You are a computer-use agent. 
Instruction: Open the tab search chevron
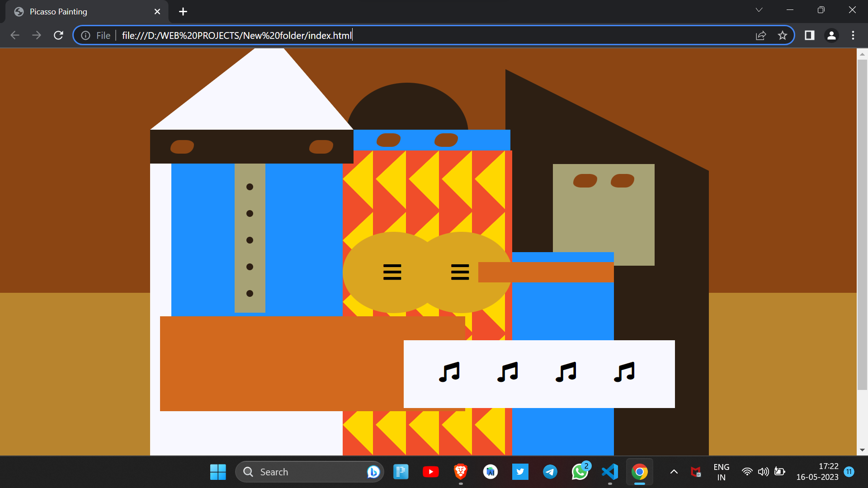(759, 9)
